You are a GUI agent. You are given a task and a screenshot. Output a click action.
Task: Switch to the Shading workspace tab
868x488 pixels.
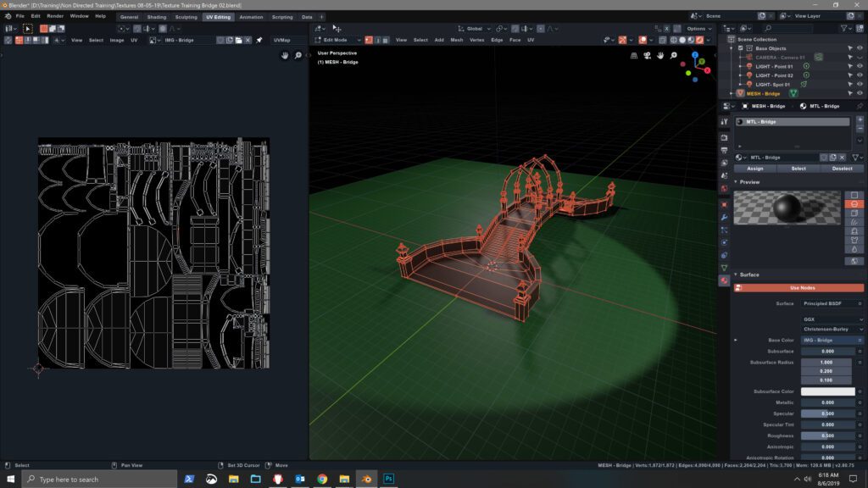157,16
